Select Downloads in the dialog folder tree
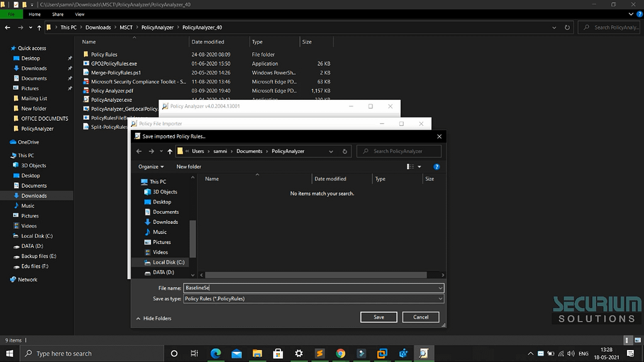The image size is (644, 362). [161, 222]
